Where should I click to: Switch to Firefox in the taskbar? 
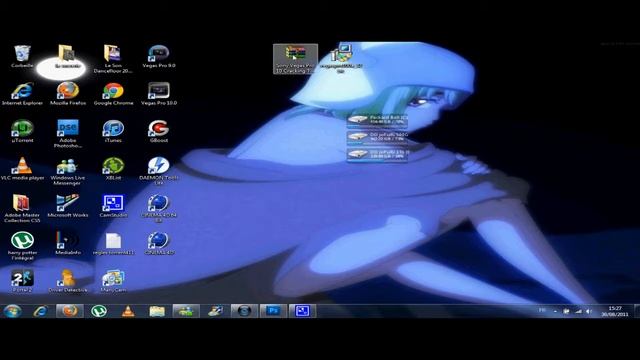tap(70, 311)
